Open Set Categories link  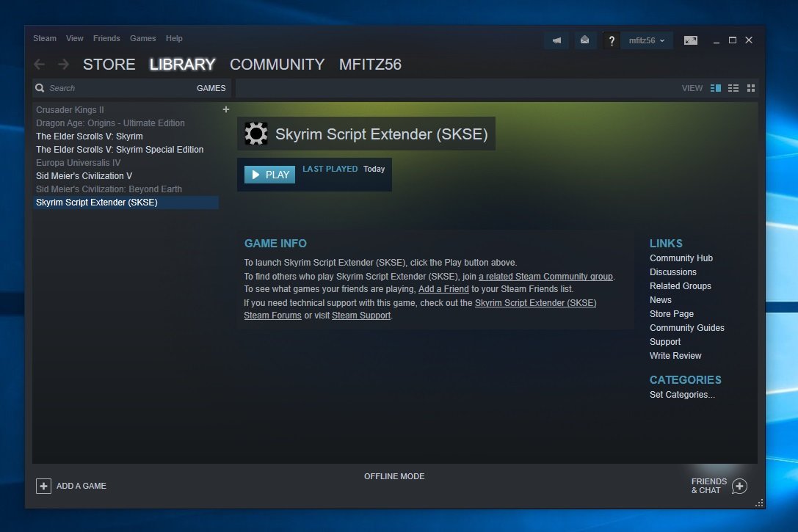682,395
